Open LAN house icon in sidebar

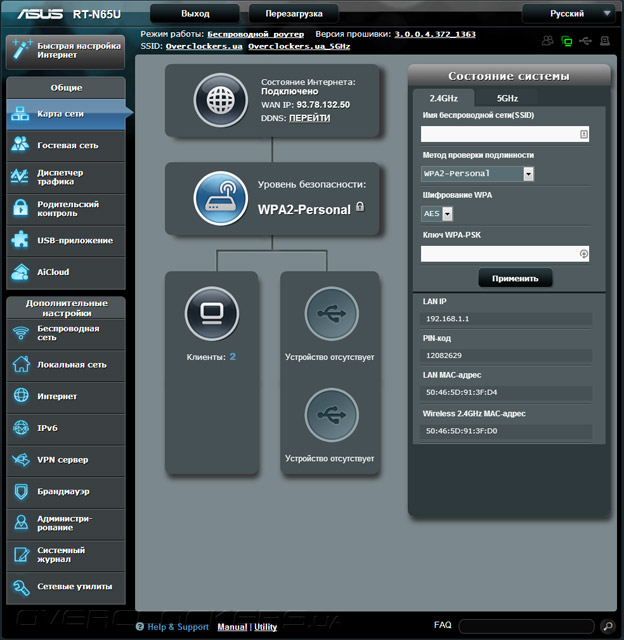(x=21, y=364)
